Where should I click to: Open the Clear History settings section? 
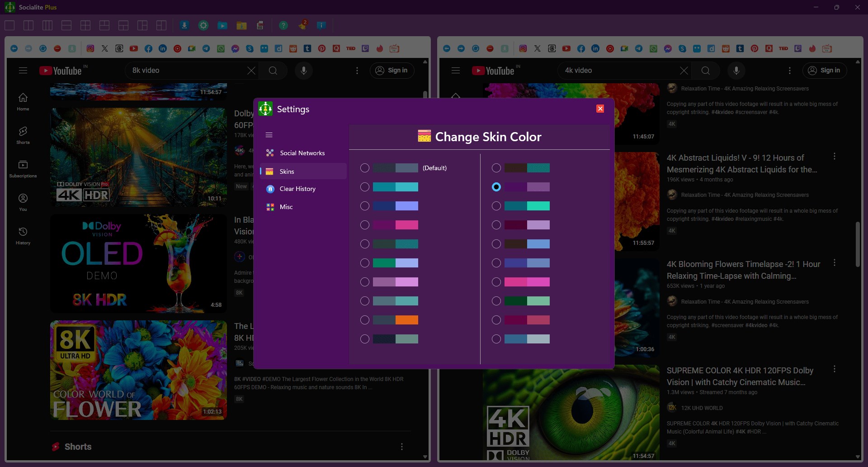click(x=298, y=189)
